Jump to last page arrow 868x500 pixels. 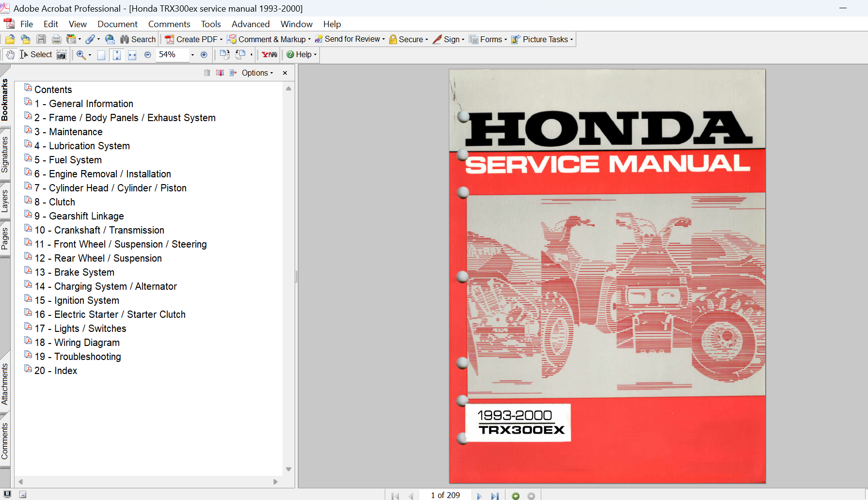point(495,496)
